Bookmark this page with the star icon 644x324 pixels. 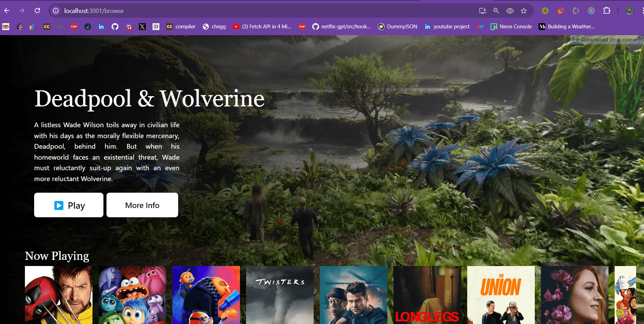524,11
